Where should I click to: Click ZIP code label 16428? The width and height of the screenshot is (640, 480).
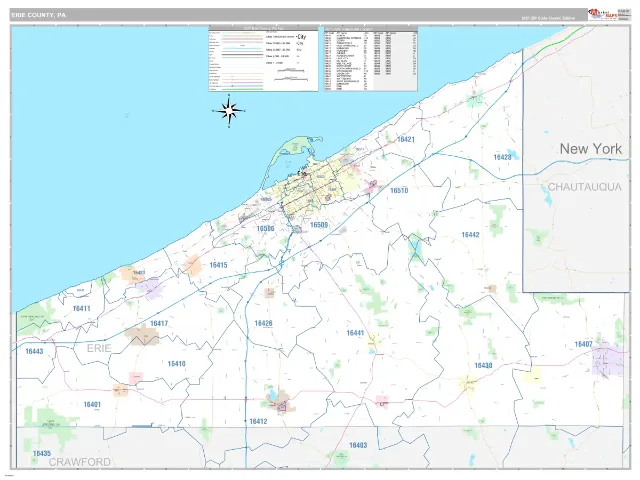point(502,157)
